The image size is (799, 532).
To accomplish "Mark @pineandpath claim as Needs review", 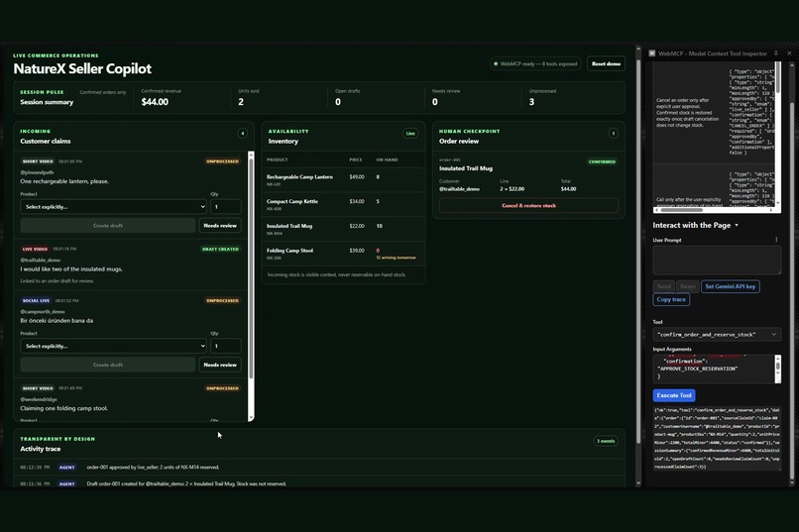I will click(220, 226).
